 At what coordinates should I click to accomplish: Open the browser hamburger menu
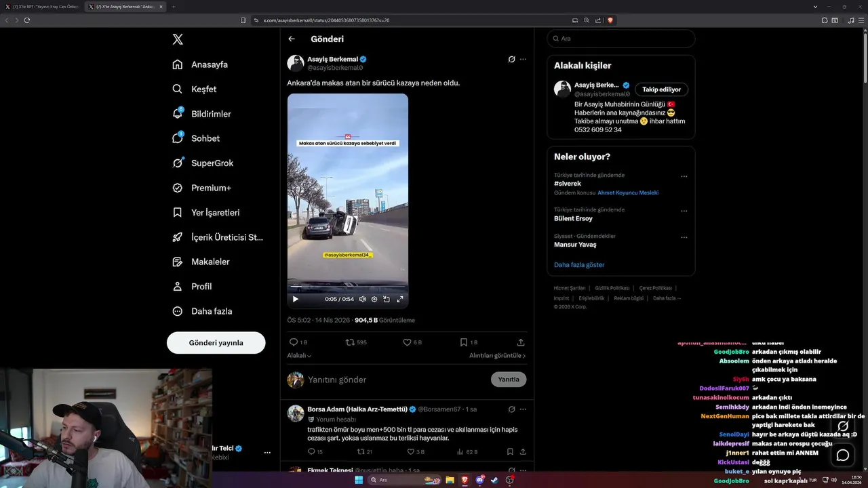click(x=862, y=20)
